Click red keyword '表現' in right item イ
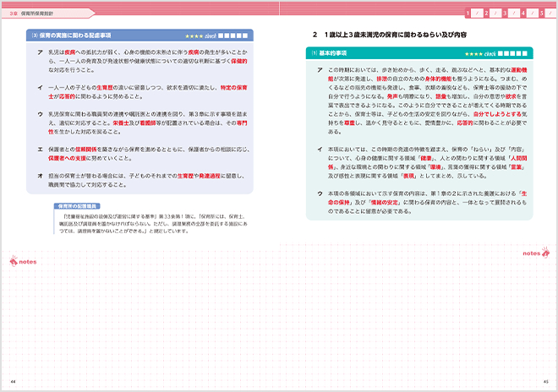 pyautogui.click(x=408, y=176)
